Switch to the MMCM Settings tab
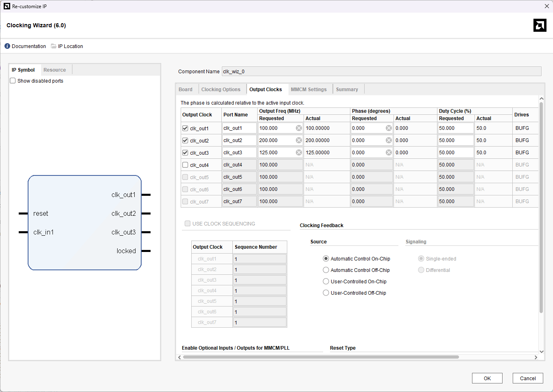 tap(308, 90)
